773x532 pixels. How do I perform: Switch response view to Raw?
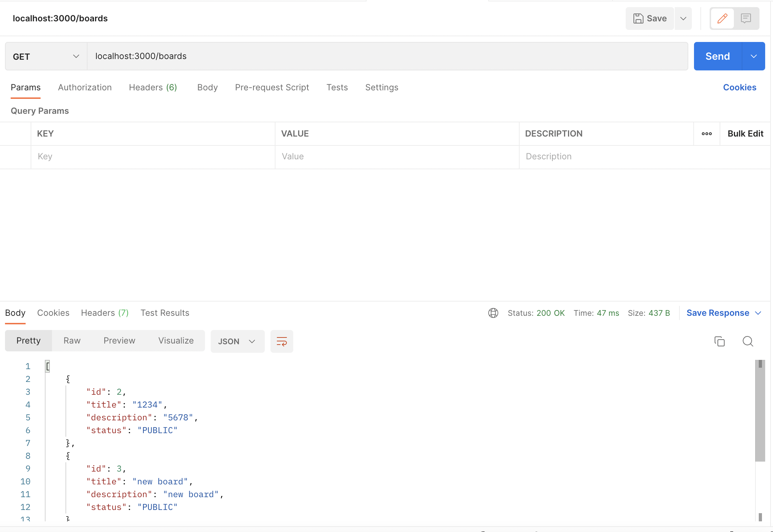tap(72, 341)
